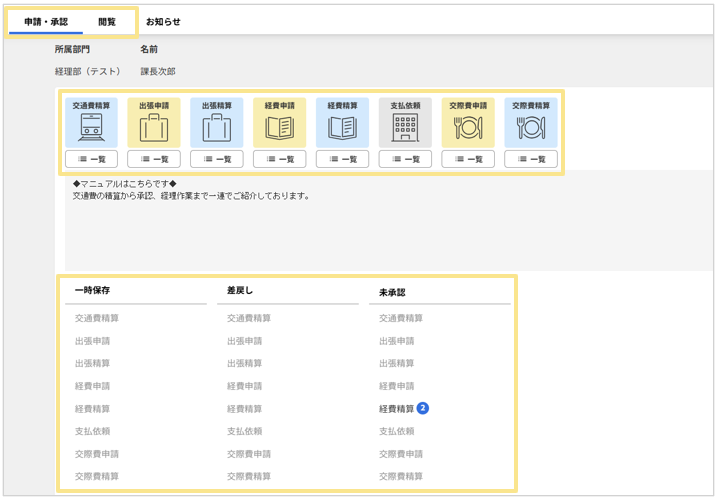
Task: Open 交通費精算 in the 一時保存 column
Action: 96,318
